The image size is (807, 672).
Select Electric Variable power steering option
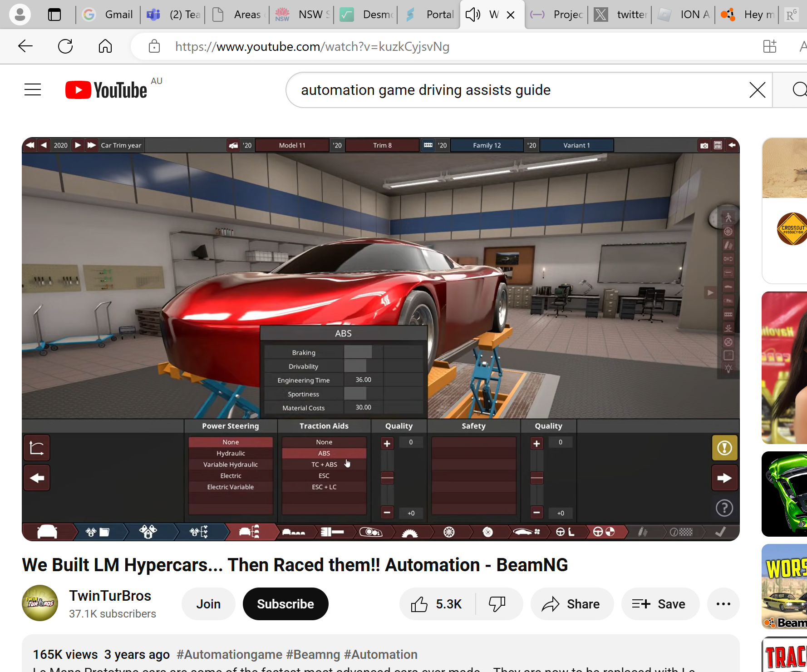point(231,487)
